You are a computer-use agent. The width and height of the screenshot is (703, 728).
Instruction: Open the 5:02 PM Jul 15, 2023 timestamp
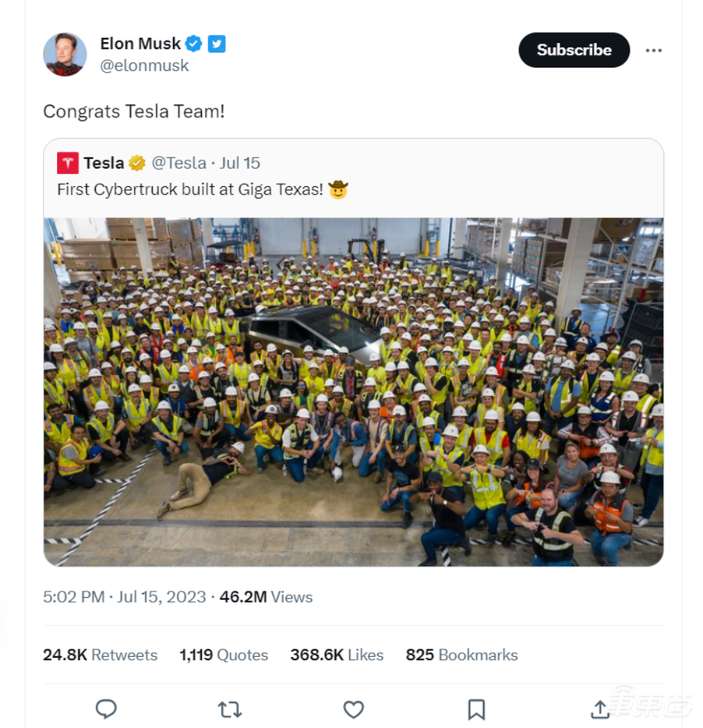pyautogui.click(x=124, y=596)
